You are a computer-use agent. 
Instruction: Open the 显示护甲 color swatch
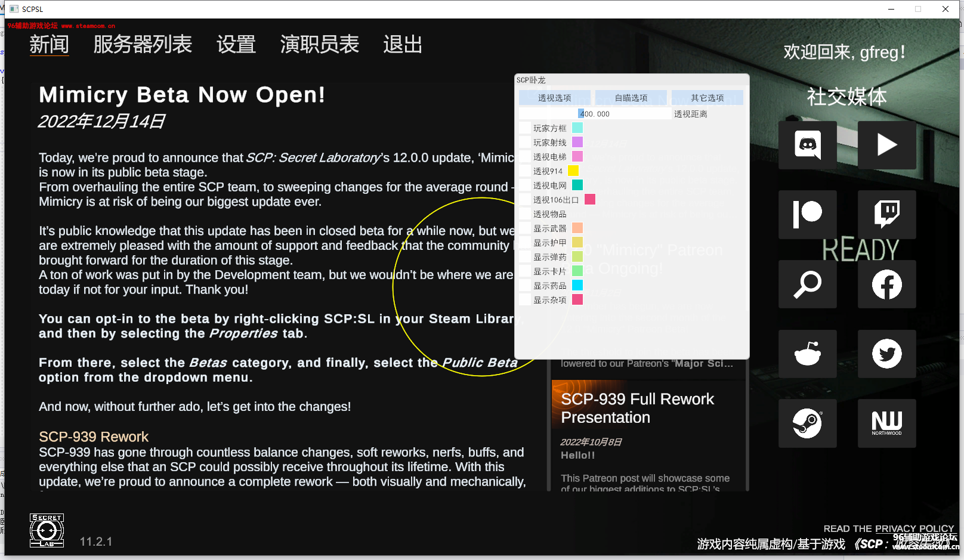click(x=577, y=242)
